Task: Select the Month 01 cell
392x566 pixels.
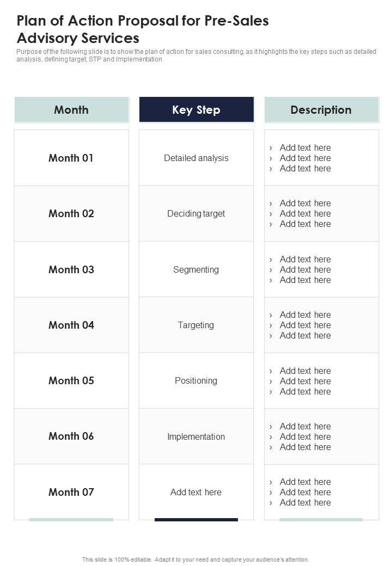Action: pyautogui.click(x=71, y=158)
